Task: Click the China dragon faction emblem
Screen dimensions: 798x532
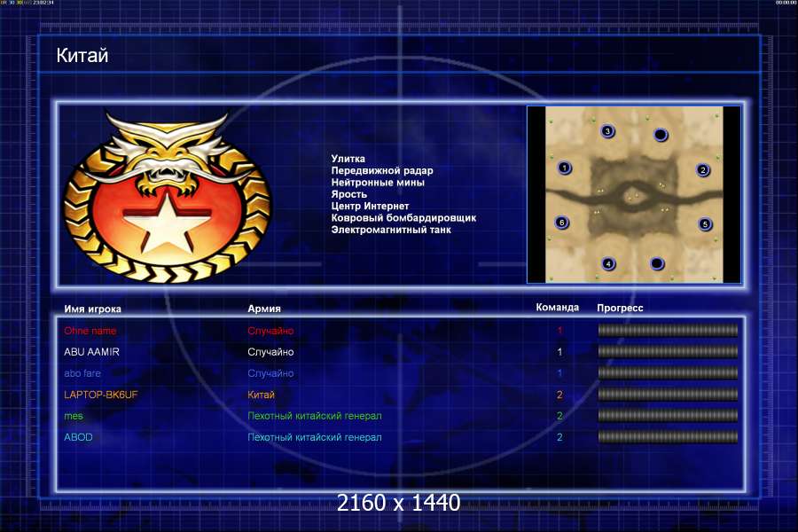Action: pos(168,197)
